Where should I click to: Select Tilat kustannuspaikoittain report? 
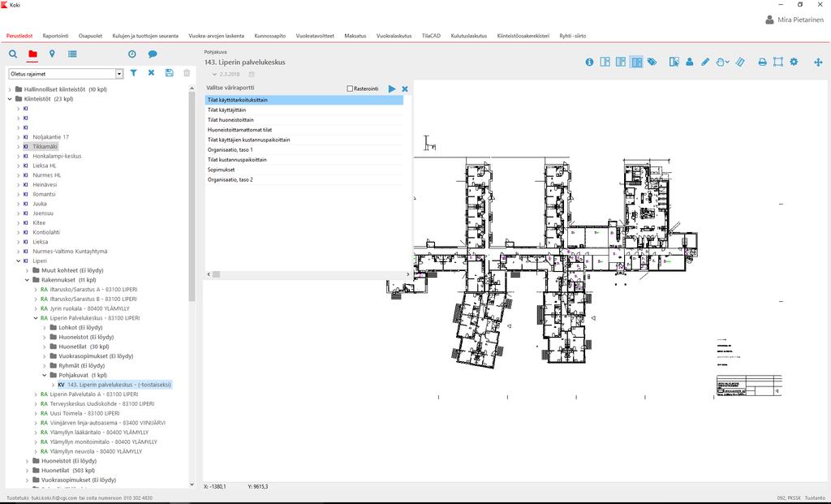pos(304,160)
